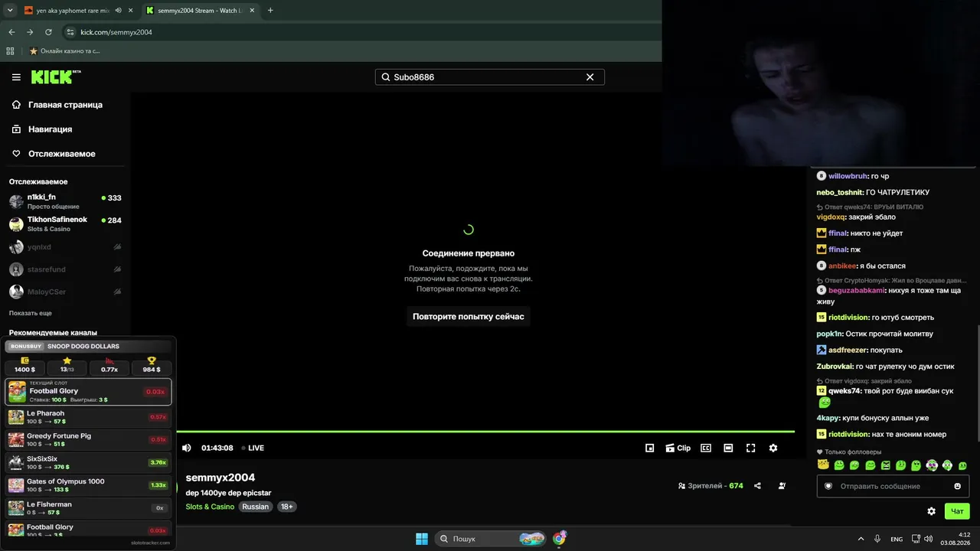Screen dimensions: 980x551
Task: Select Gates of Olympus 1000 slot row
Action: point(88,485)
